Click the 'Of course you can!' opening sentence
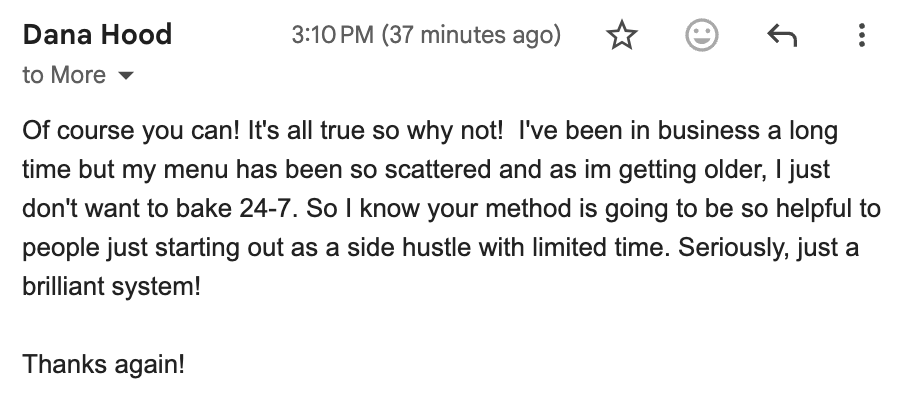This screenshot has height=402, width=902. tap(104, 131)
